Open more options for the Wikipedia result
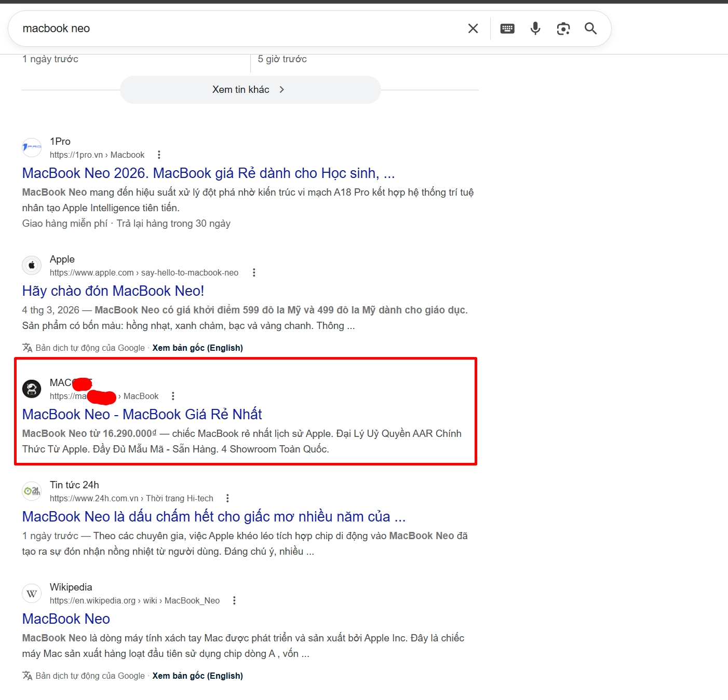 click(x=235, y=600)
